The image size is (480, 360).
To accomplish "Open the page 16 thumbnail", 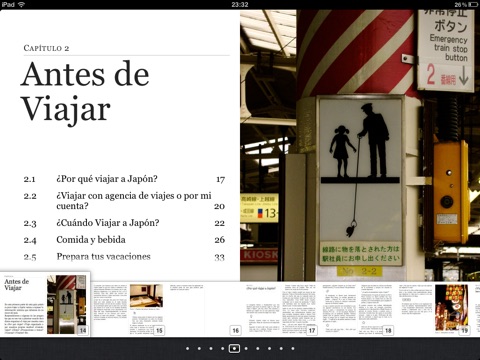I will [205, 309].
